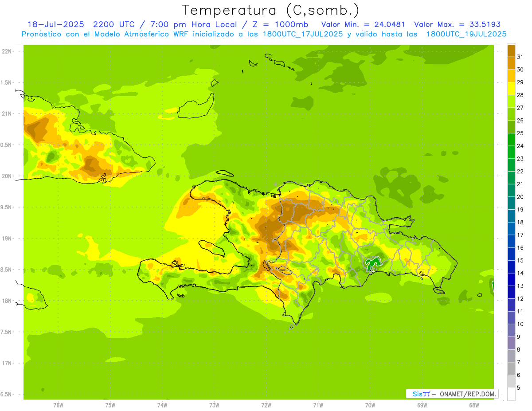Click the '72W' longitude label
Screen dimensions: 532x411
tap(266, 405)
